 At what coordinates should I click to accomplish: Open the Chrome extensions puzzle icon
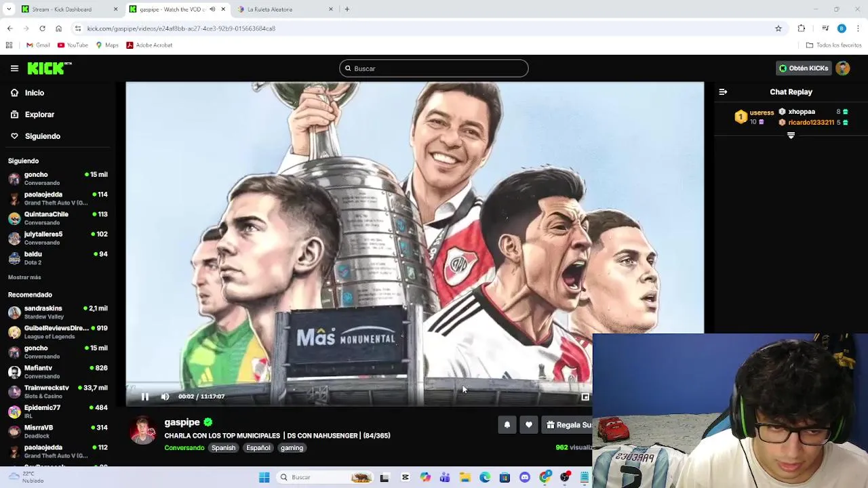(x=802, y=28)
